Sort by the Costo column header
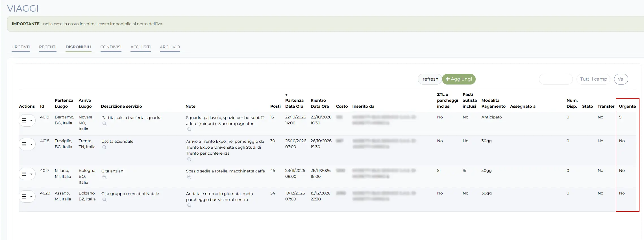 click(342, 106)
